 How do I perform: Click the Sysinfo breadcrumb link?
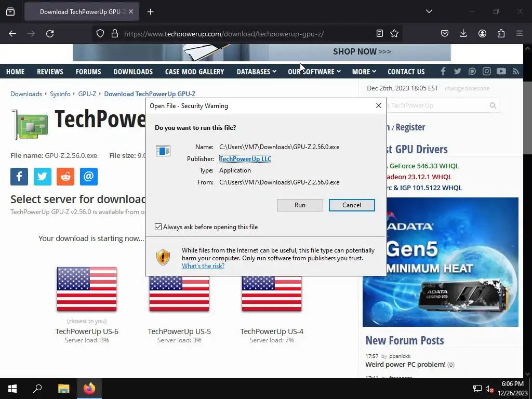point(60,94)
